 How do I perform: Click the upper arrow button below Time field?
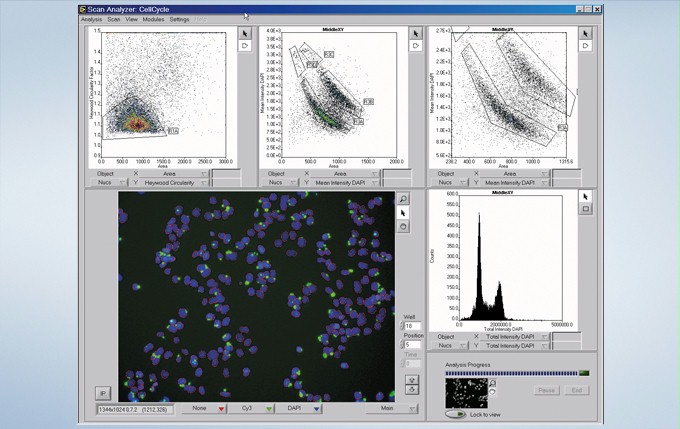412,380
